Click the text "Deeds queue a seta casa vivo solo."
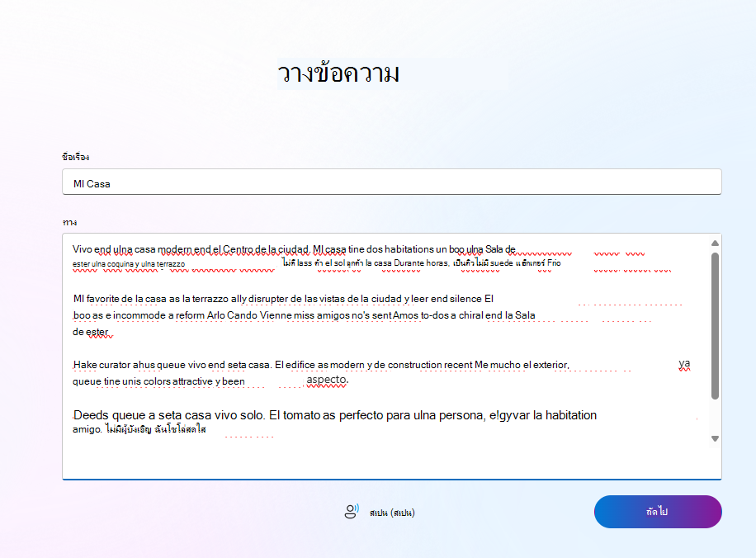The width and height of the screenshot is (756, 558). [x=168, y=415]
